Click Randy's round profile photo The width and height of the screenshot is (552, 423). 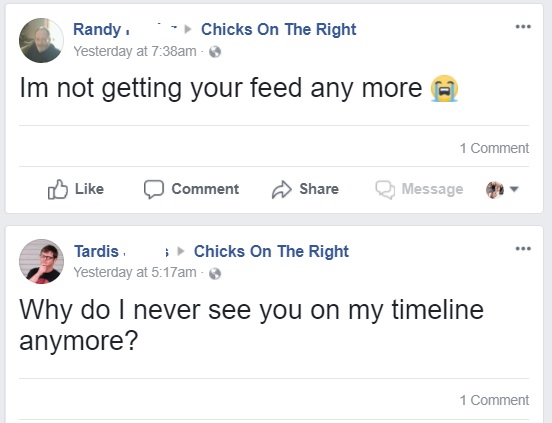41,40
